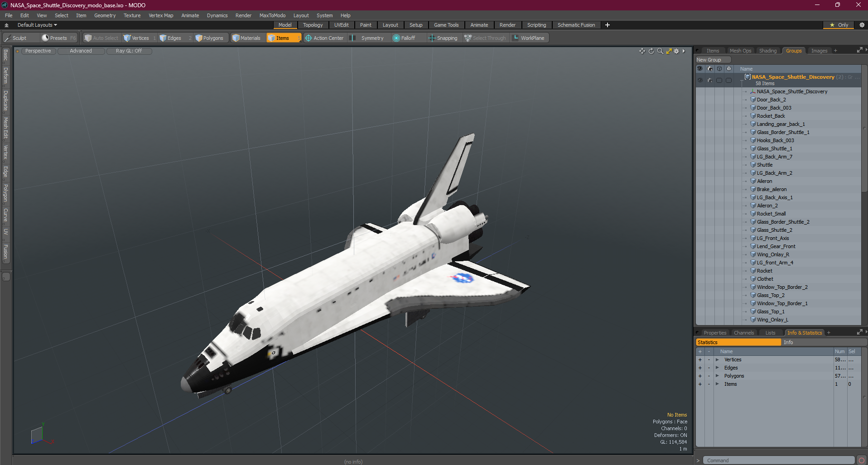
Task: Click the Info section header
Action: point(825,342)
